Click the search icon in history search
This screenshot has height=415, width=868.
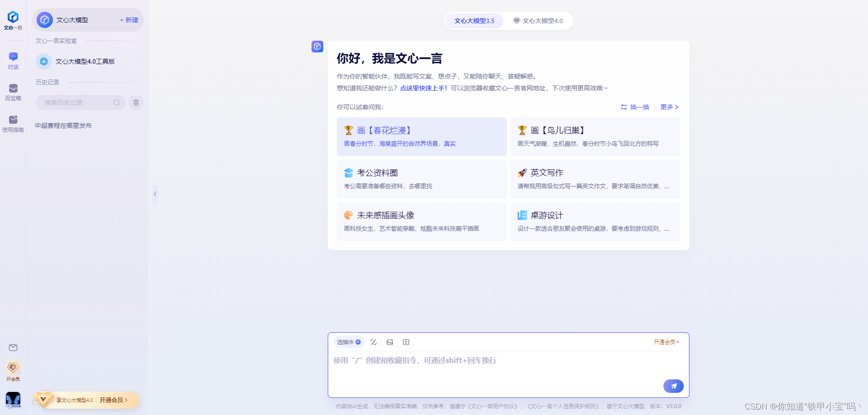tap(117, 103)
